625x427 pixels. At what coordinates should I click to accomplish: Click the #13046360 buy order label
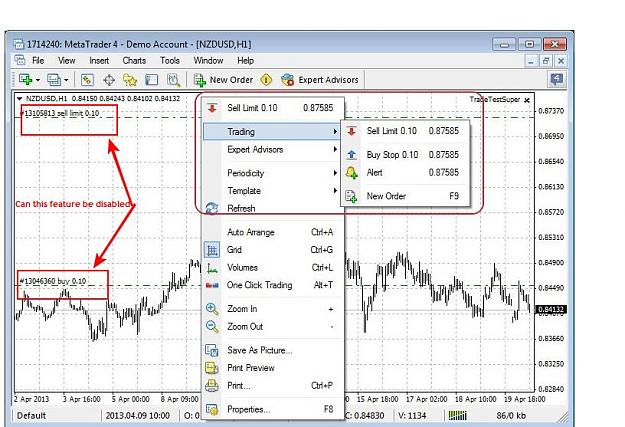[53, 281]
